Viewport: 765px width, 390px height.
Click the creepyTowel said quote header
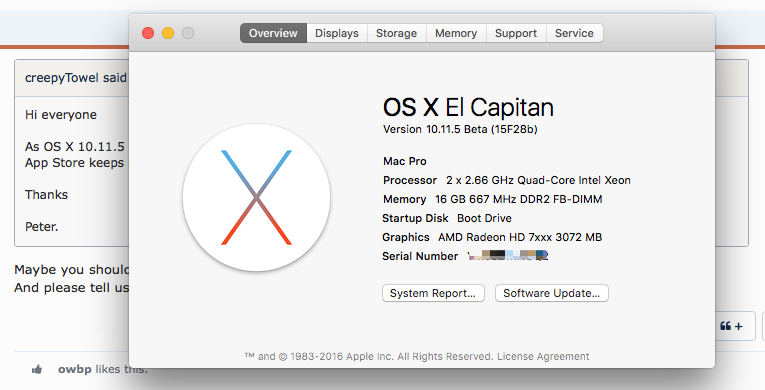(x=76, y=78)
